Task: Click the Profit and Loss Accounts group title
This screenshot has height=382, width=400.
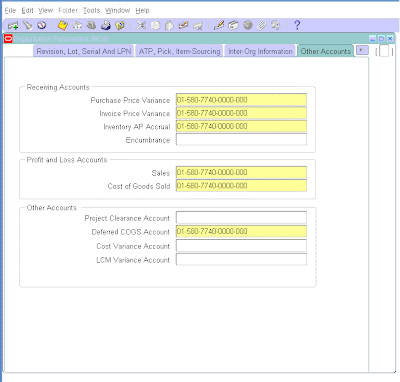Action: pyautogui.click(x=67, y=160)
